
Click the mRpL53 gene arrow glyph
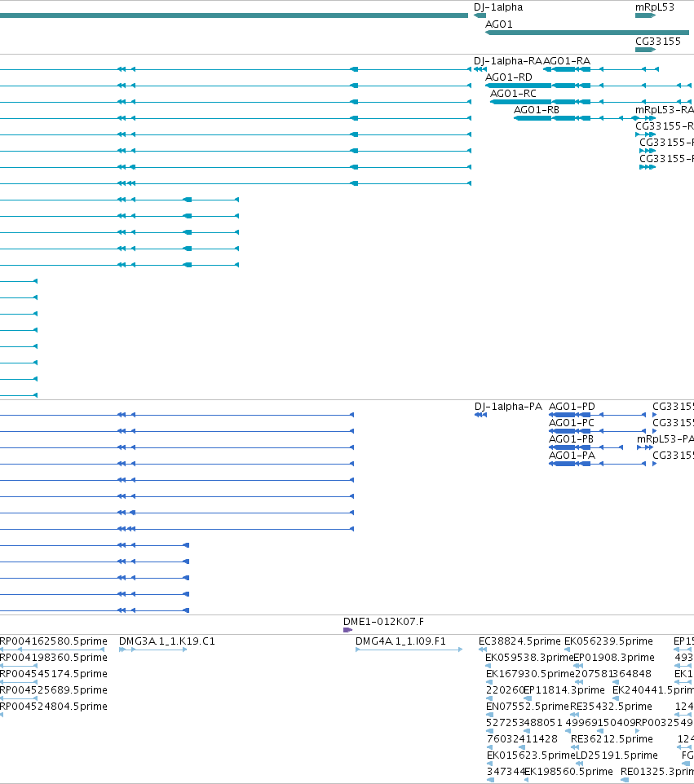[645, 15]
